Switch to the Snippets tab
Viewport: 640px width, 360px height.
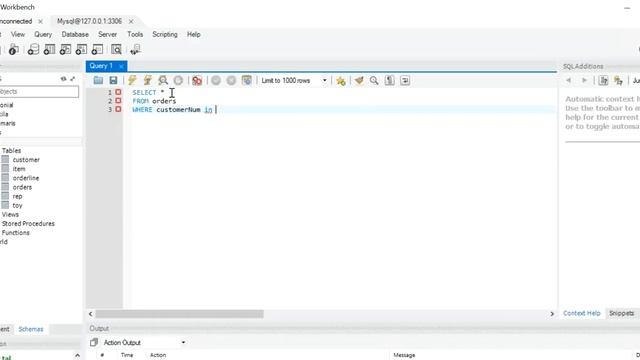(621, 313)
